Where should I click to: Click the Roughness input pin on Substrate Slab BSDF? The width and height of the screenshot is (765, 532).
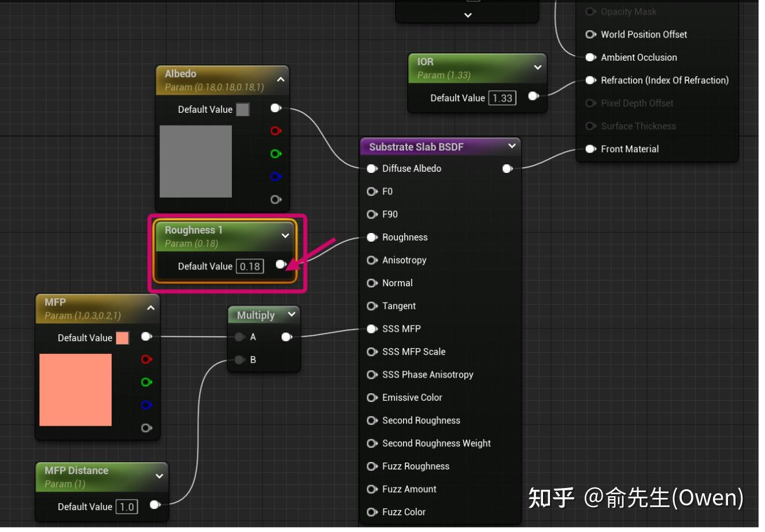point(372,237)
